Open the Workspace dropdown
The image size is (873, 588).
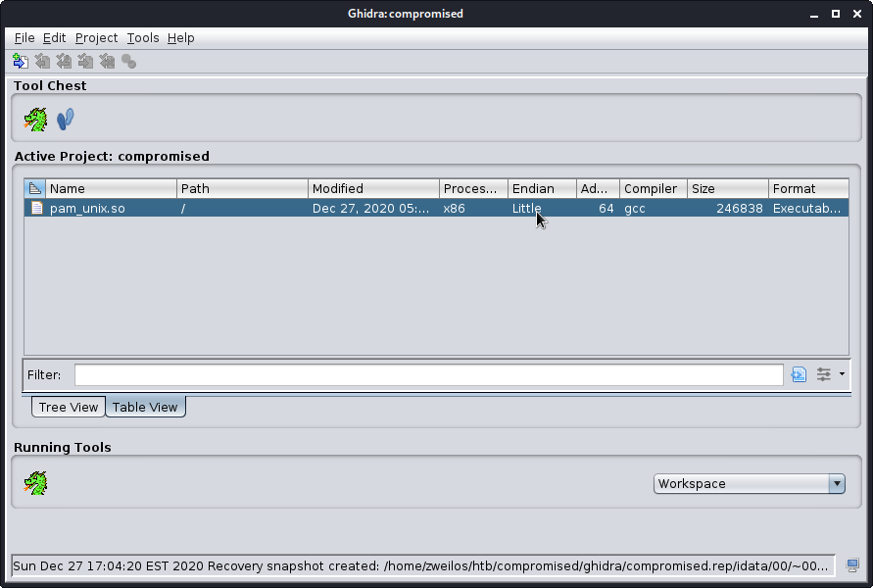[x=749, y=483]
